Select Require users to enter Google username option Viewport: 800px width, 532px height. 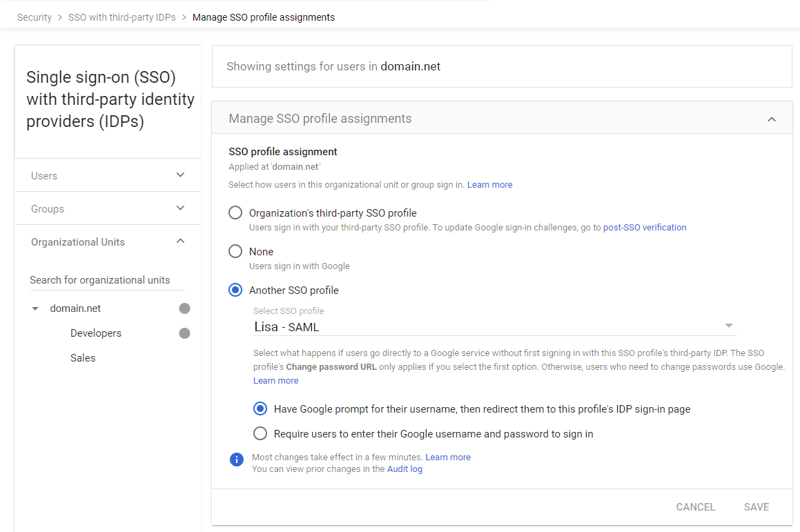[260, 433]
